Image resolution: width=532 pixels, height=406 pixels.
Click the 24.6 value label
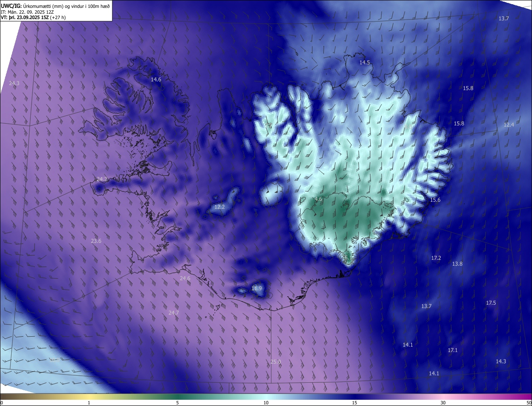point(185,279)
